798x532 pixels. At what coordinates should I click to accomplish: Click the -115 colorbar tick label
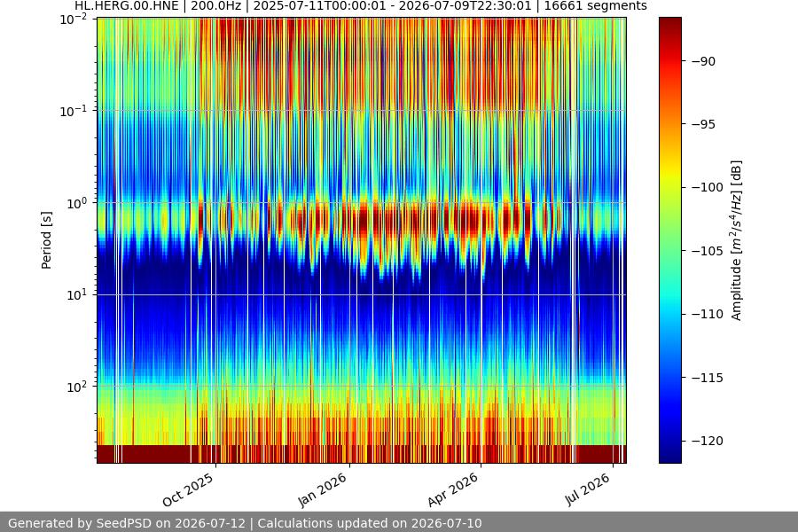pos(708,378)
